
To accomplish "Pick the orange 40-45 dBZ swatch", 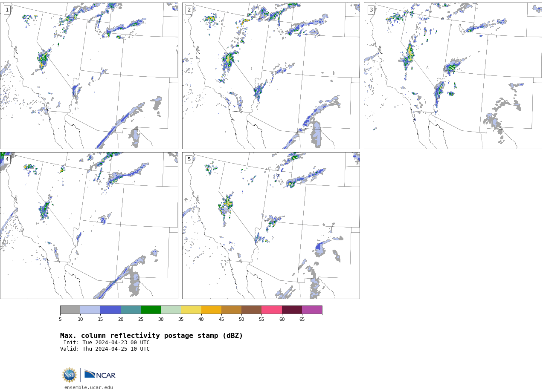I will pos(211,310).
